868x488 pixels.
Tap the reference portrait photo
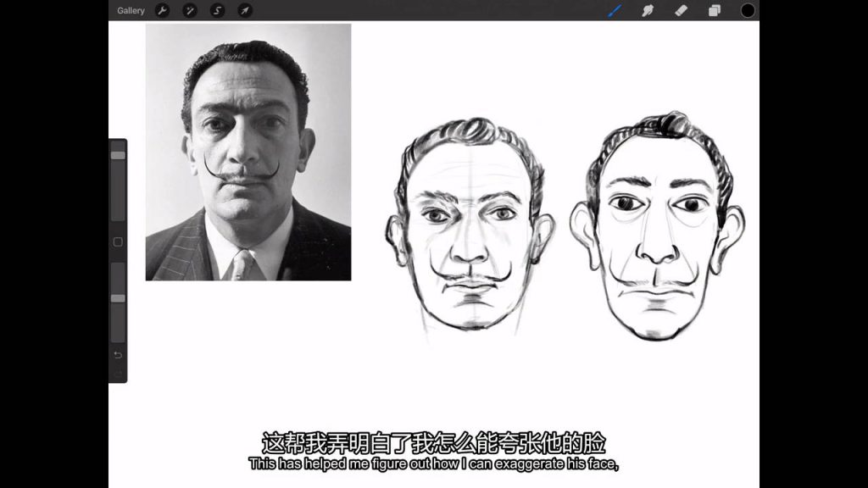point(248,152)
